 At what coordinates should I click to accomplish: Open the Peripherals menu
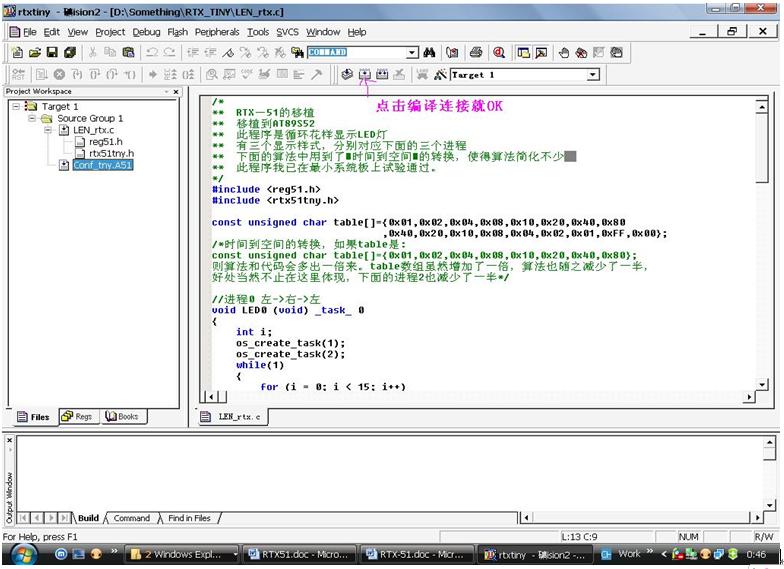[217, 32]
